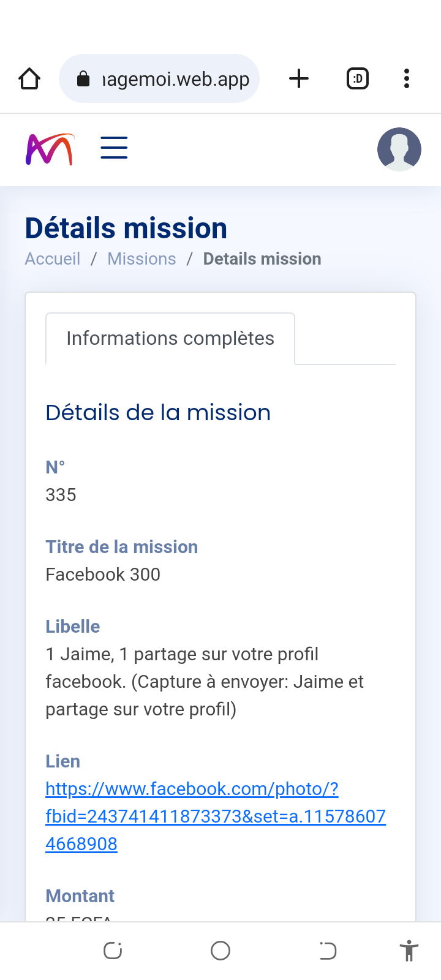Tap the recent apps navigation button
The image size is (441, 980).
[x=113, y=951]
